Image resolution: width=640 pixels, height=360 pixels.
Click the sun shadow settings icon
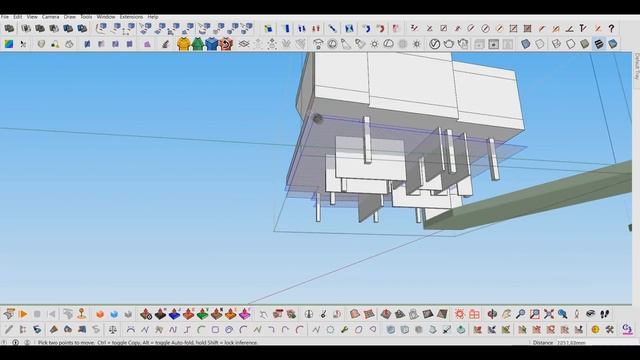(374, 44)
